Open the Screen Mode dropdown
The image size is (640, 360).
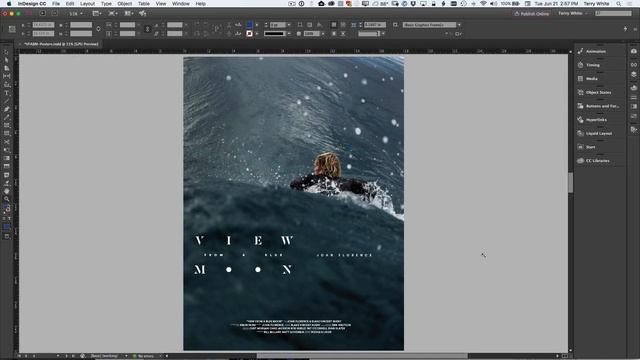click(113, 13)
